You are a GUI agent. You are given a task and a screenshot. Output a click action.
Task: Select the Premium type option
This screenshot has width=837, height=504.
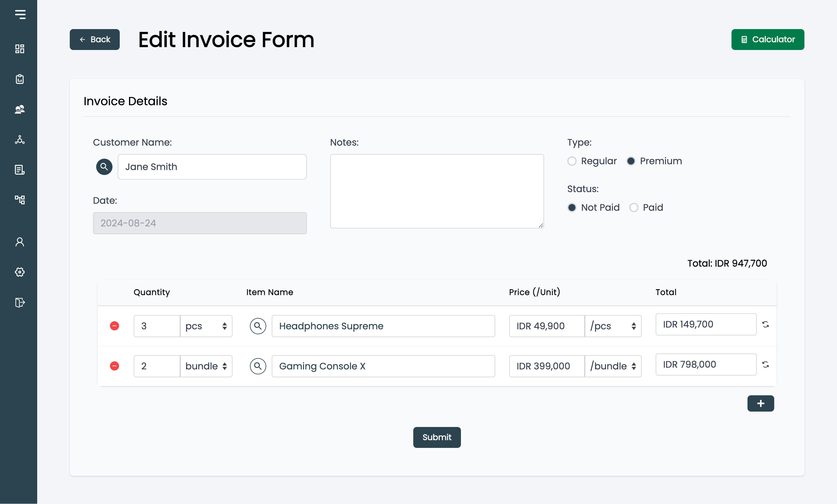pyautogui.click(x=631, y=161)
